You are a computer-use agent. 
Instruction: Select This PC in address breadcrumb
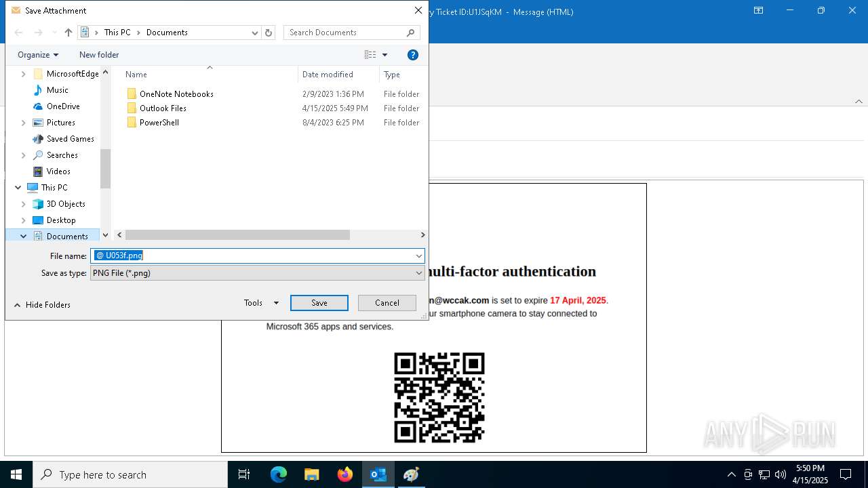tap(117, 33)
